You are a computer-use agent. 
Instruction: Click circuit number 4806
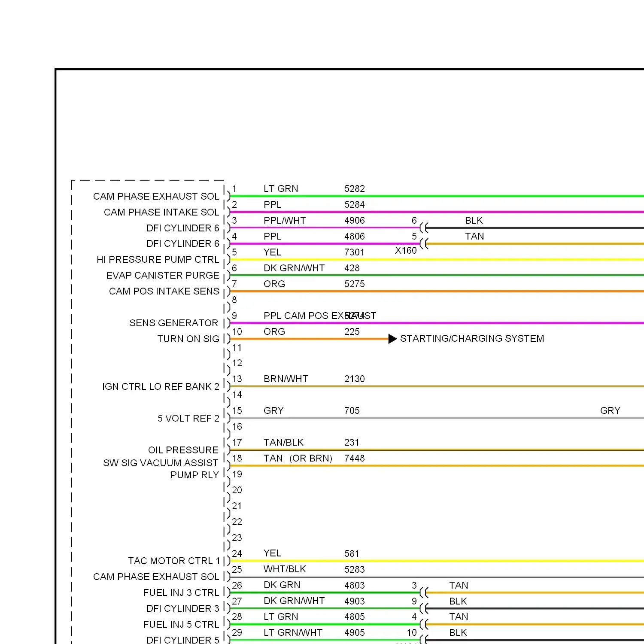[x=355, y=236]
